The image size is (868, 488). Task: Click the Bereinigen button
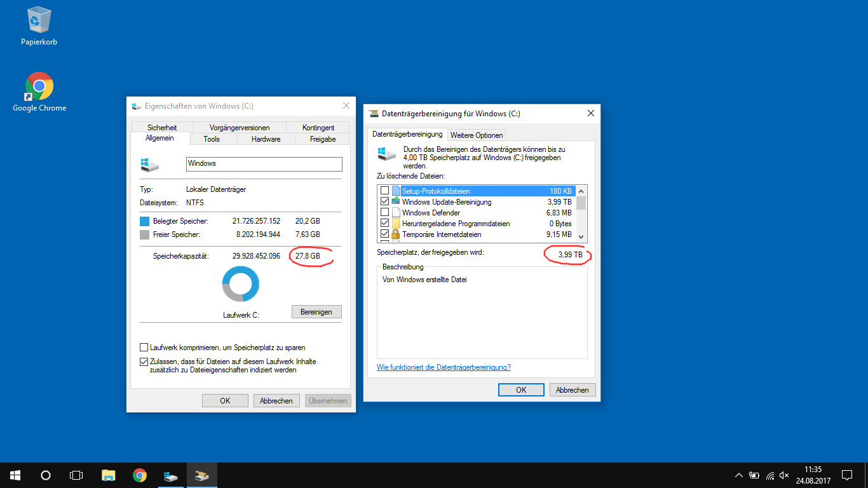pyautogui.click(x=316, y=312)
